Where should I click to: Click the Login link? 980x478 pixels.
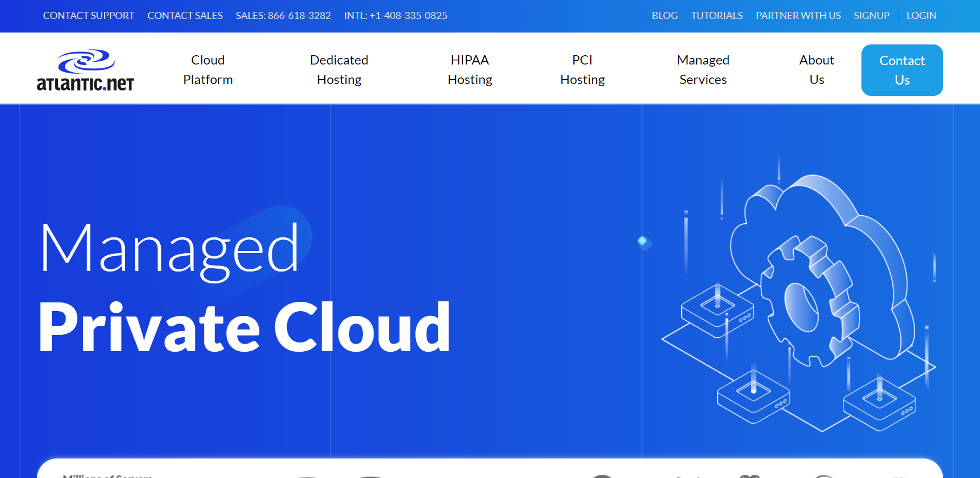click(x=921, y=16)
